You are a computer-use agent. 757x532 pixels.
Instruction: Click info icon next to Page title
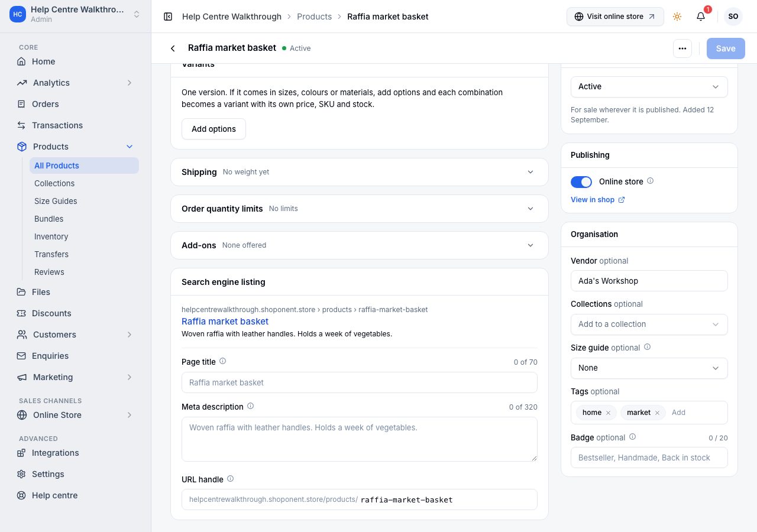[223, 361]
